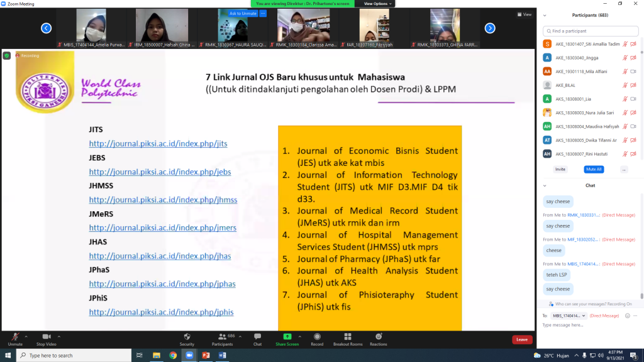Open the journal.piksi.ac.id jebs link
Image resolution: width=644 pixels, height=362 pixels.
click(160, 172)
